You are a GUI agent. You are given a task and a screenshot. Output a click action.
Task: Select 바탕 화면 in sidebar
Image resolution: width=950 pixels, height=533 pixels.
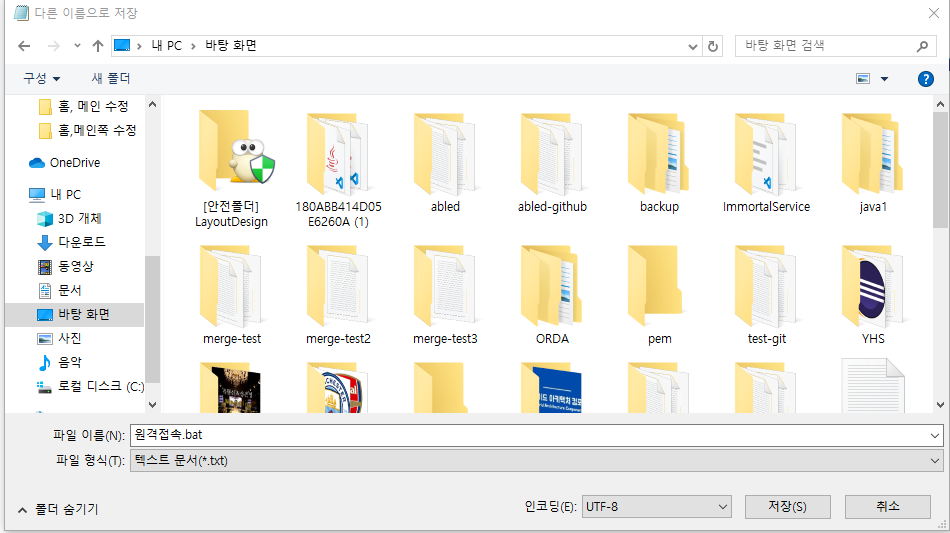[74, 314]
